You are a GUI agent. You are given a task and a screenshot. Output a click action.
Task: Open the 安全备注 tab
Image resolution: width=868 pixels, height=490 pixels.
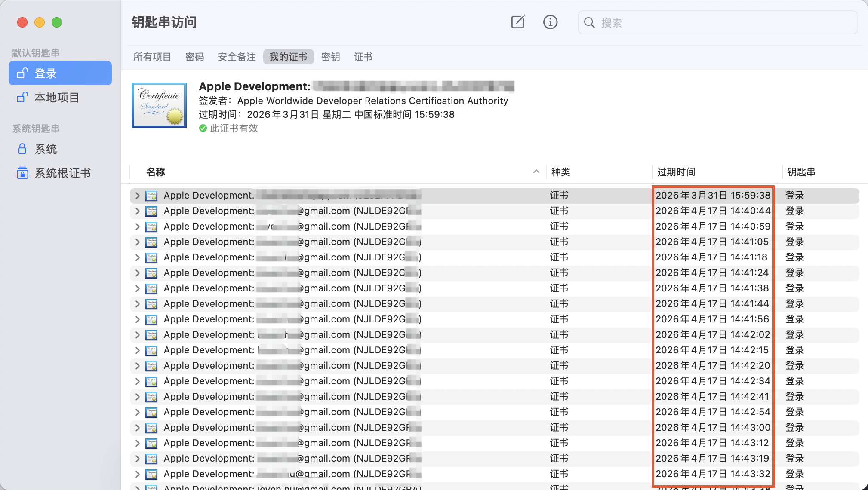[x=237, y=57]
